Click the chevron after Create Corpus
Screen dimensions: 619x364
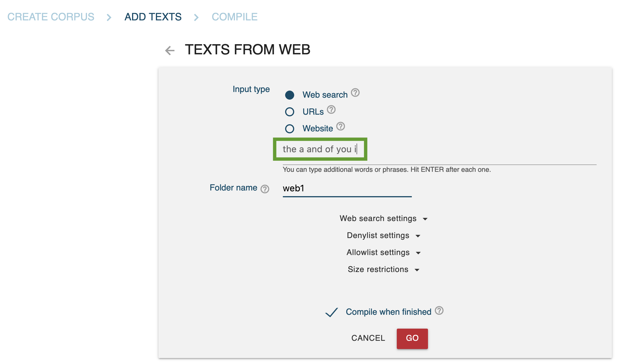[x=109, y=17]
